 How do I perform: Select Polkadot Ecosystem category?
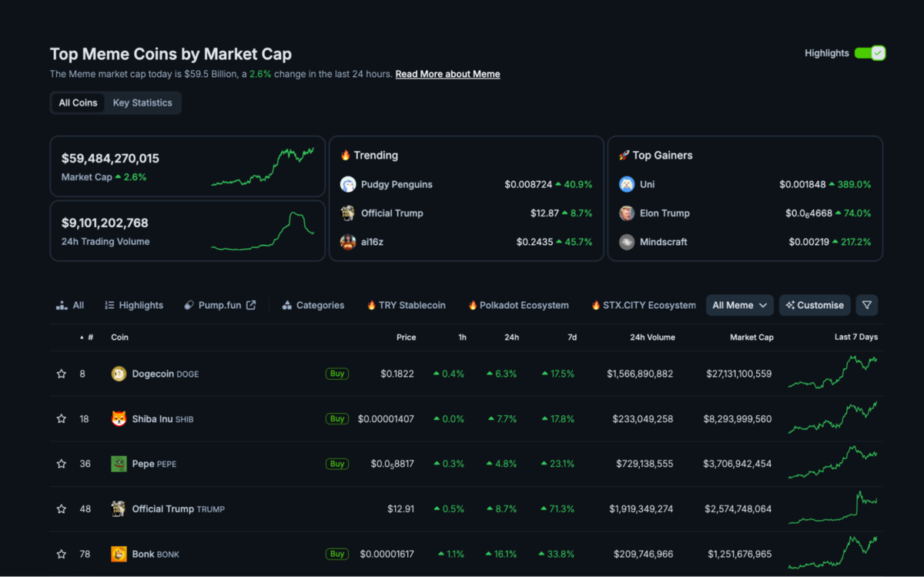click(519, 306)
